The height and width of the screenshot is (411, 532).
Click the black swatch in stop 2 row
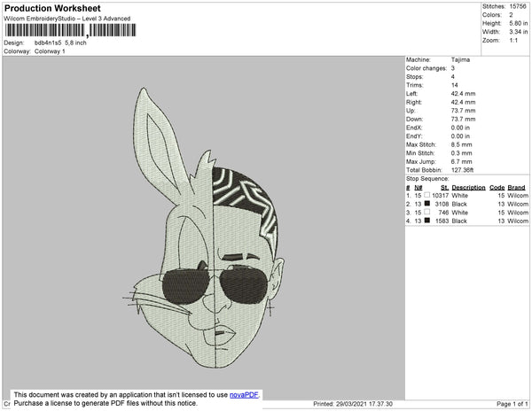[x=427, y=204]
